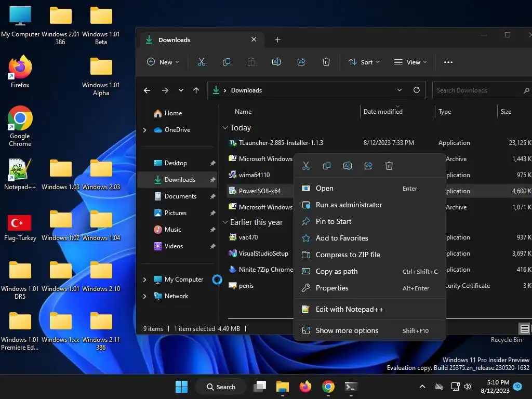Viewport: 532px width, 399px height.
Task: Choose Run as administrator
Action: (369, 205)
